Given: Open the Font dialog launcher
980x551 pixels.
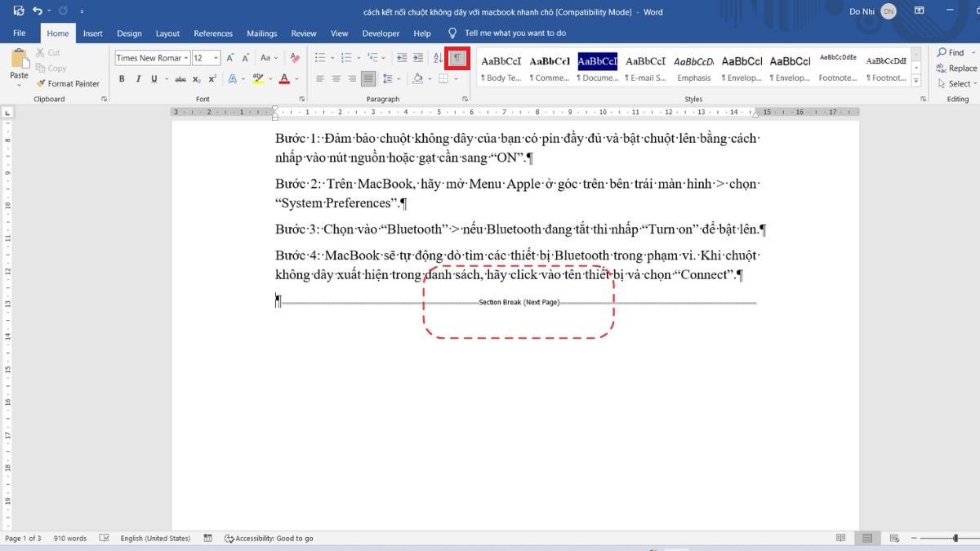Looking at the screenshot, I should pos(301,99).
